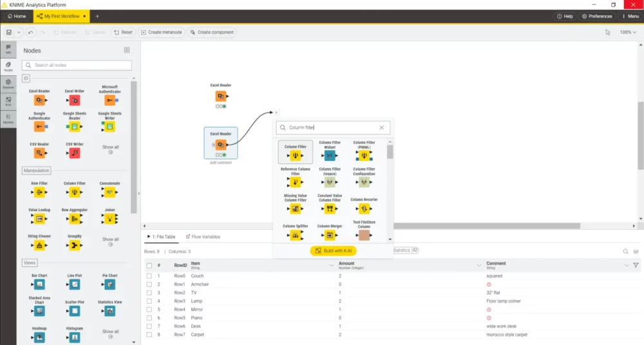Select the Pie Chart view node

(110, 284)
